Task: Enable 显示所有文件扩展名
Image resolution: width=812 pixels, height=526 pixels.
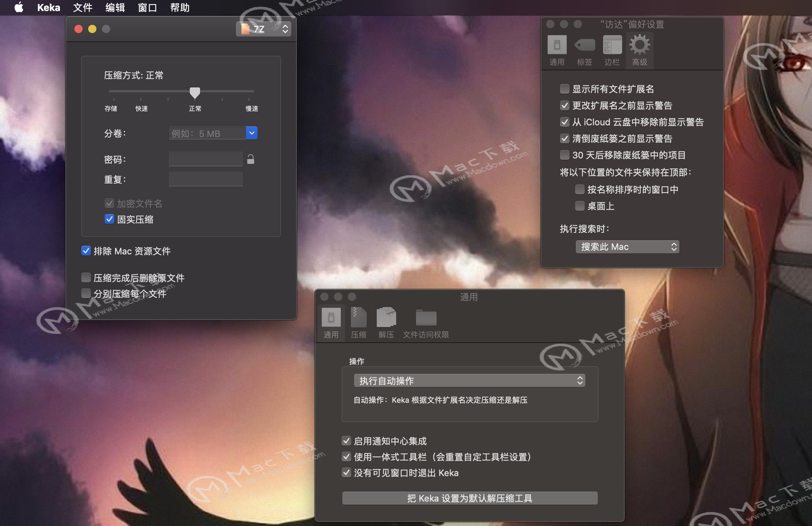Action: (565, 89)
